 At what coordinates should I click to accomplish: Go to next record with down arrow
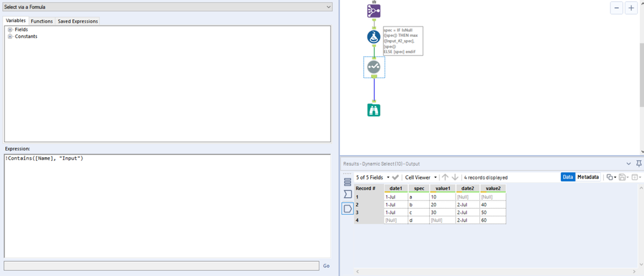point(455,177)
